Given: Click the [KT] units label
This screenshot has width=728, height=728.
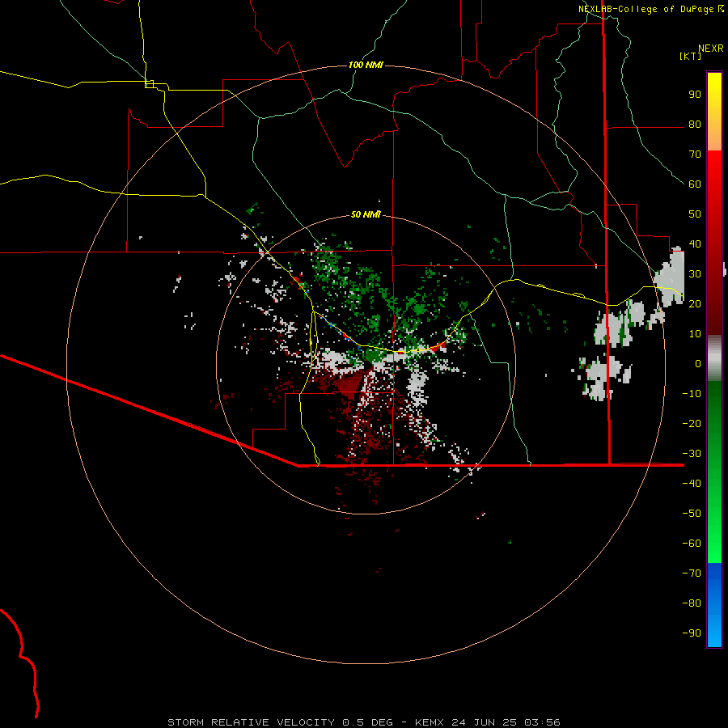Looking at the screenshot, I should pos(691,56).
